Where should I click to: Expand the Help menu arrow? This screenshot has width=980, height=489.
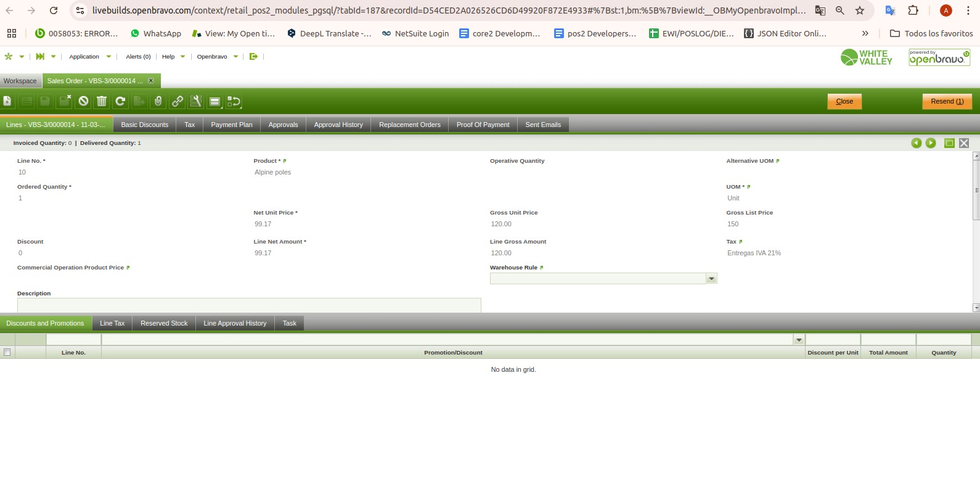(x=182, y=57)
